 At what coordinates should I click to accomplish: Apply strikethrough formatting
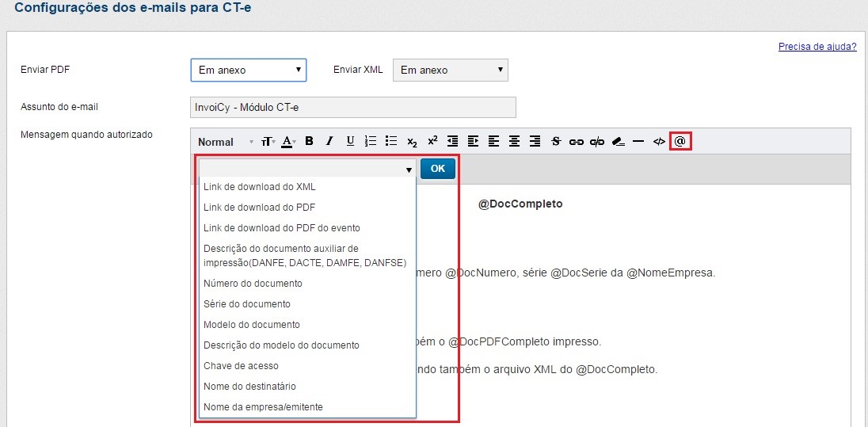tap(556, 141)
